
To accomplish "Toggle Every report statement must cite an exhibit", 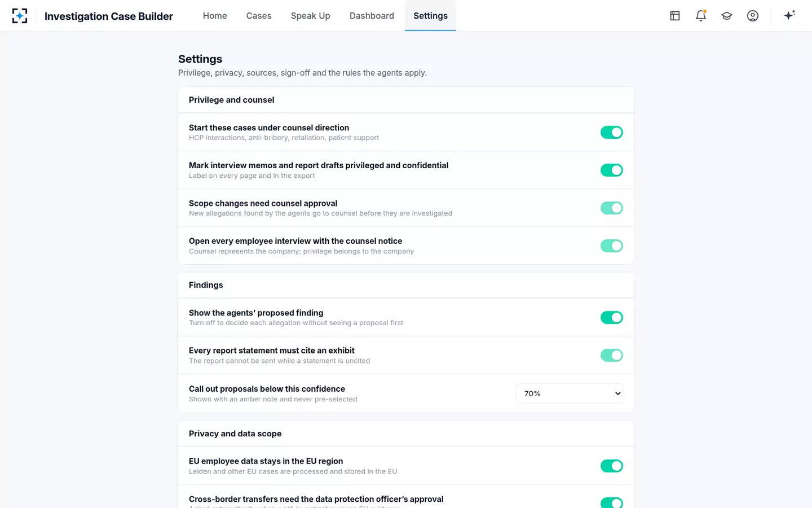I will point(612,355).
